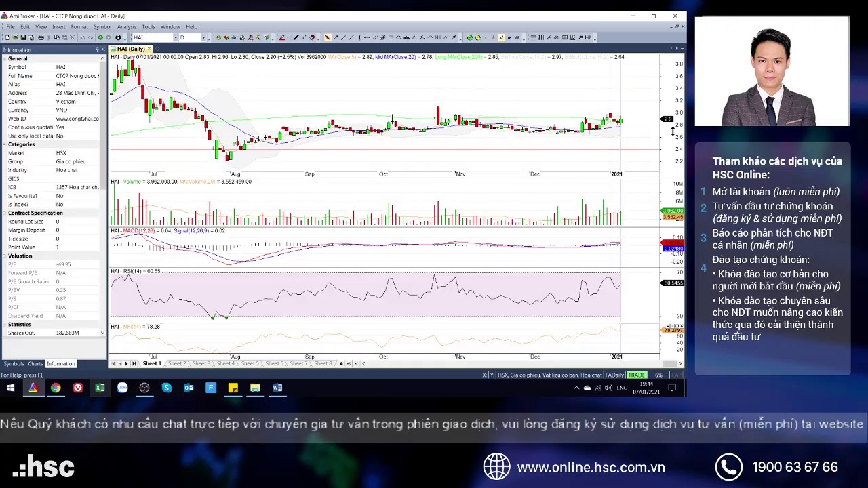Select the ellipse drawing tool

399,37
